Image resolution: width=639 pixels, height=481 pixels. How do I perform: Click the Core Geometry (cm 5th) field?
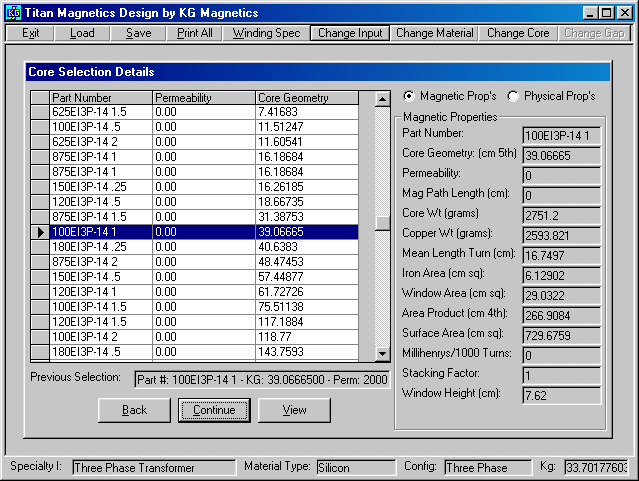tap(561, 156)
